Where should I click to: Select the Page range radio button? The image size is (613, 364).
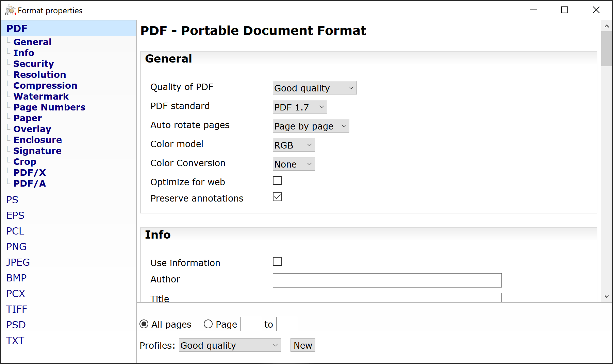coord(208,324)
